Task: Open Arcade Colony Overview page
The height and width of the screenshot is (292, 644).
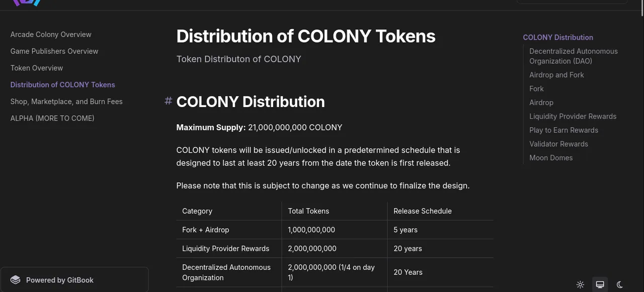Action: pos(51,34)
